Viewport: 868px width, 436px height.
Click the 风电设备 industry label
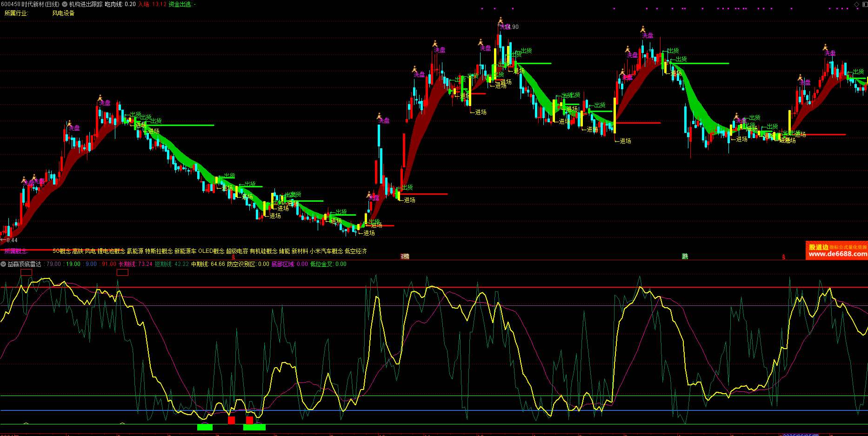coord(63,13)
